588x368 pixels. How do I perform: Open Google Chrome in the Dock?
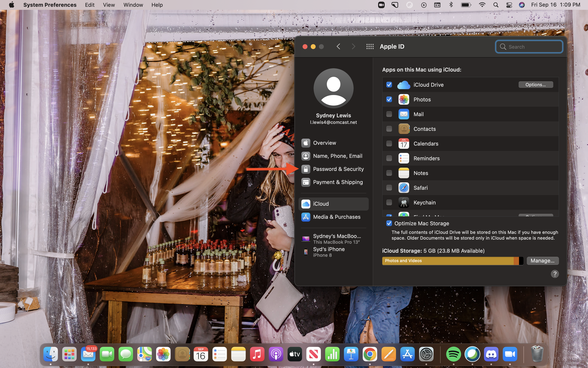pos(370,354)
